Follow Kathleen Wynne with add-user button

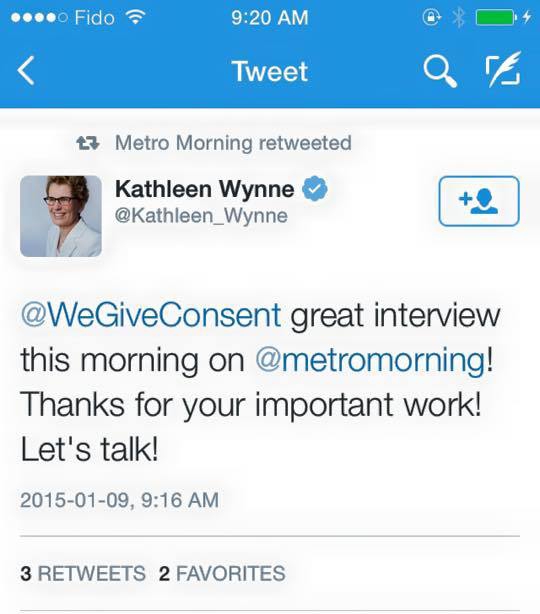pyautogui.click(x=479, y=201)
